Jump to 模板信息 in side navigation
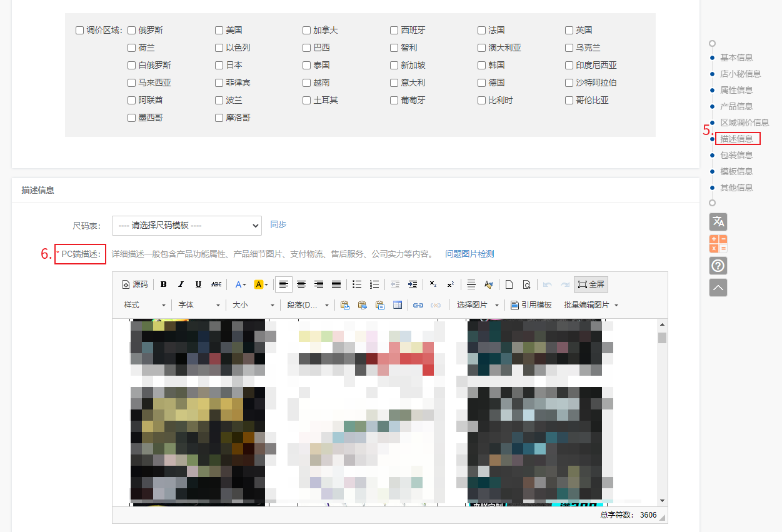 coord(736,171)
